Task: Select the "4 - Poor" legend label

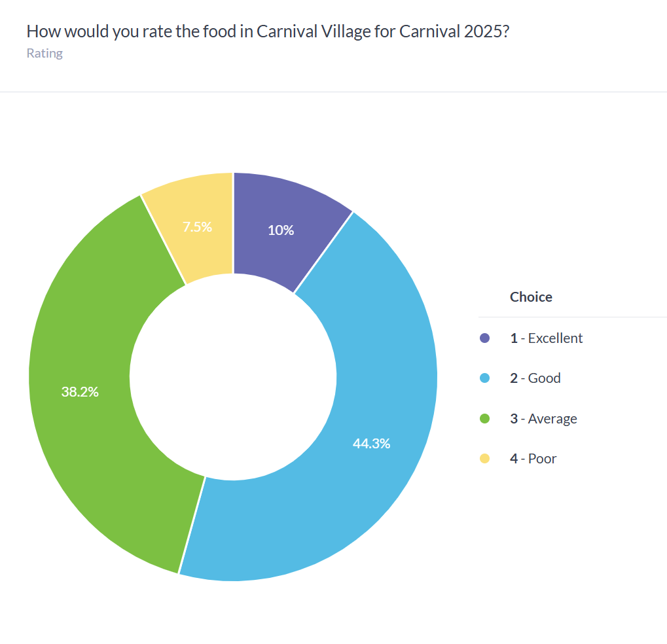Action: pyautogui.click(x=533, y=459)
